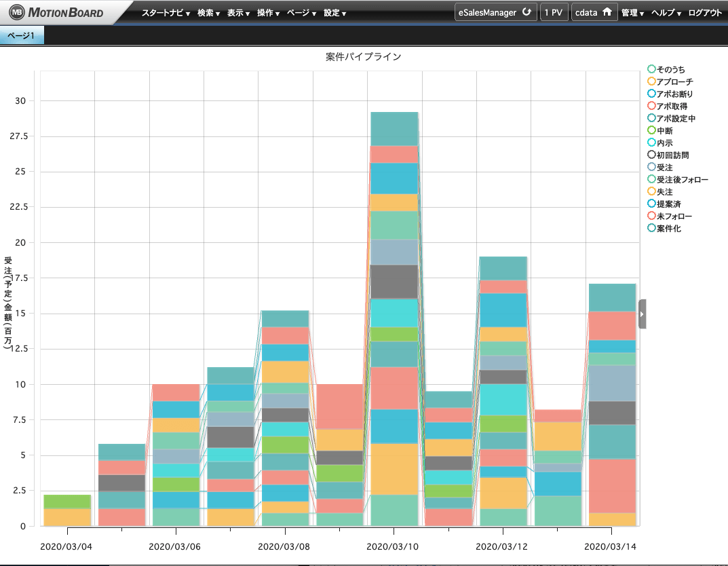728x566 pixels.
Task: Toggle the 中断 legend series
Action: tap(660, 130)
